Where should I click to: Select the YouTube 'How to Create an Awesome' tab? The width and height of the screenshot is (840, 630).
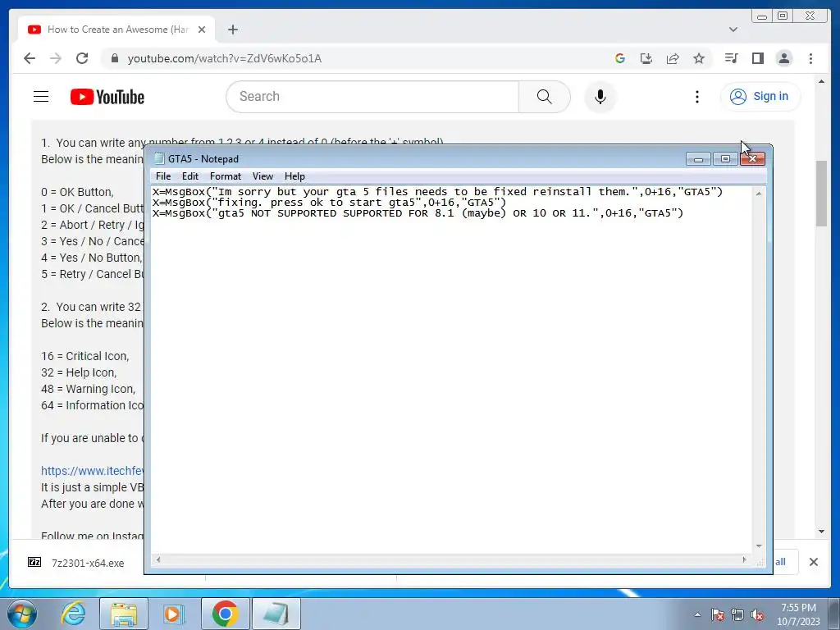116,30
